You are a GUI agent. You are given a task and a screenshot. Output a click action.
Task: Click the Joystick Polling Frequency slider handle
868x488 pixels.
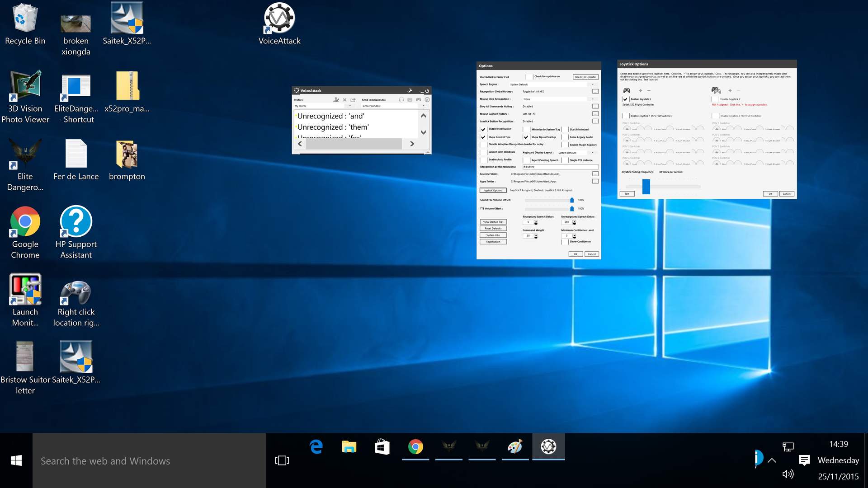[646, 186]
